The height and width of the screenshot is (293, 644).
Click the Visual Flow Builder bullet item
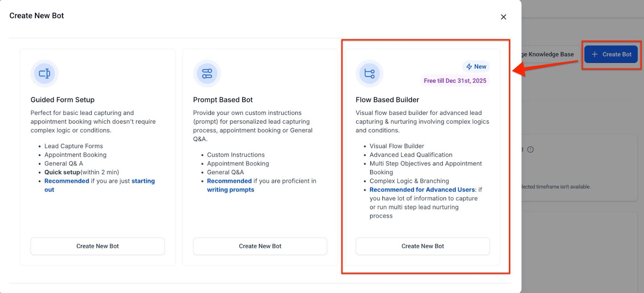pyautogui.click(x=397, y=146)
